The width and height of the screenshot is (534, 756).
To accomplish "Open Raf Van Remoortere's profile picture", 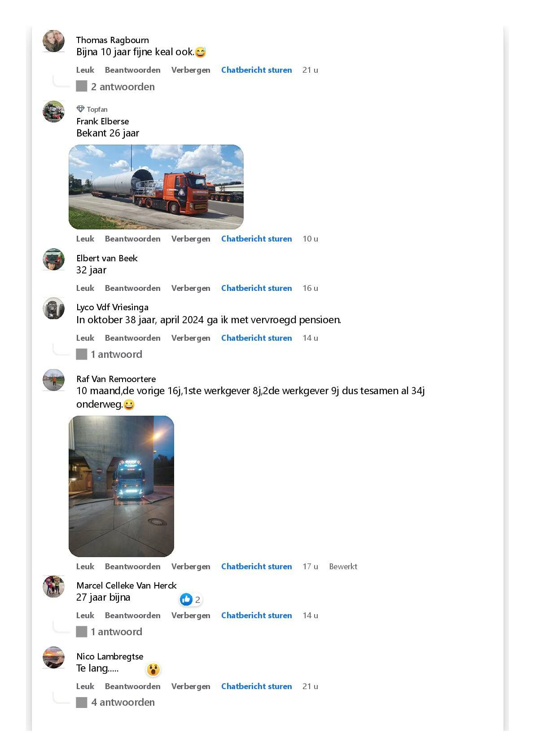I will click(x=53, y=380).
